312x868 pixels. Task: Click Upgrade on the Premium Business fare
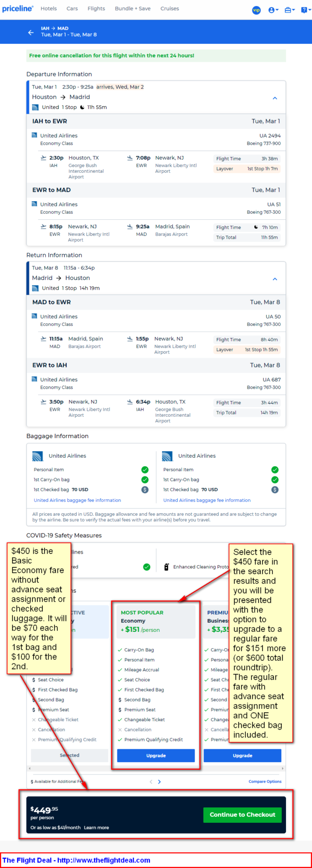point(242,755)
